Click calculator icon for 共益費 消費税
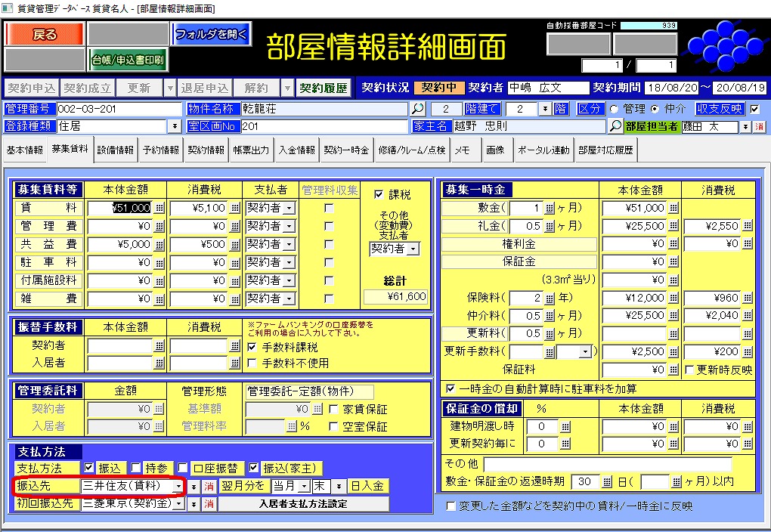This screenshot has height=532, width=771. (235, 244)
